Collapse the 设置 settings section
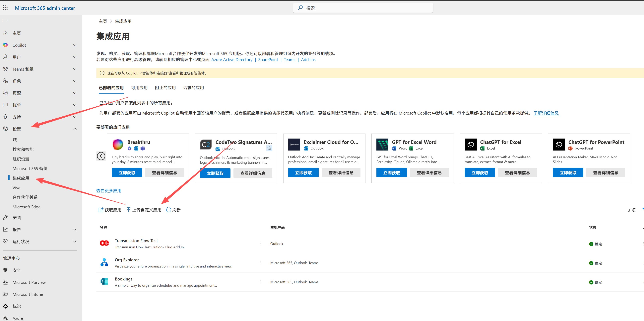The width and height of the screenshot is (644, 321). click(75, 129)
